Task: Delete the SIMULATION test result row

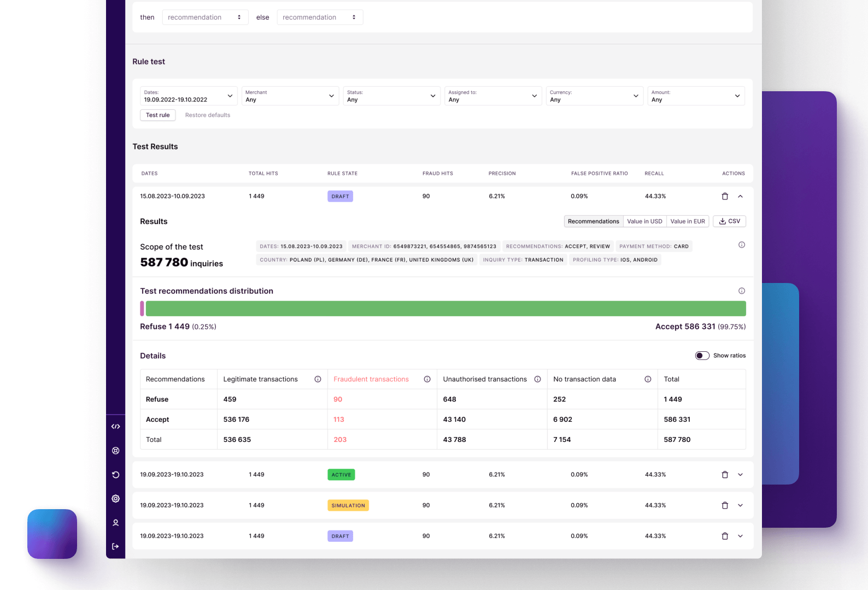Action: tap(725, 505)
